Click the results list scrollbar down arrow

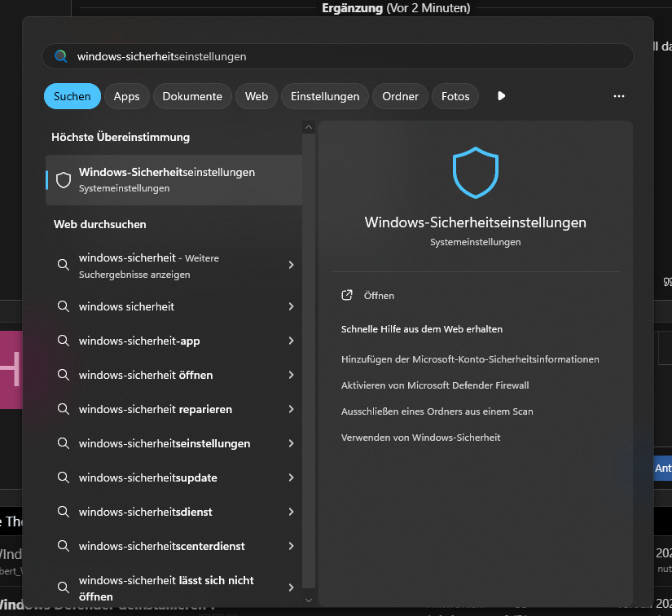coord(309,601)
